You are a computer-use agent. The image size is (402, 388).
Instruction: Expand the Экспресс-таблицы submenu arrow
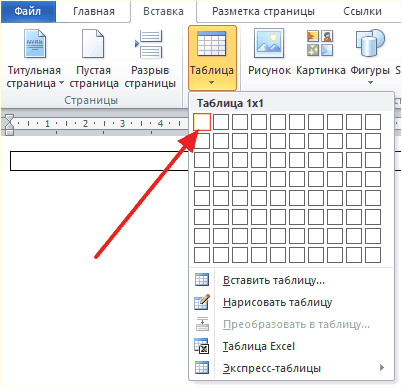pyautogui.click(x=382, y=368)
